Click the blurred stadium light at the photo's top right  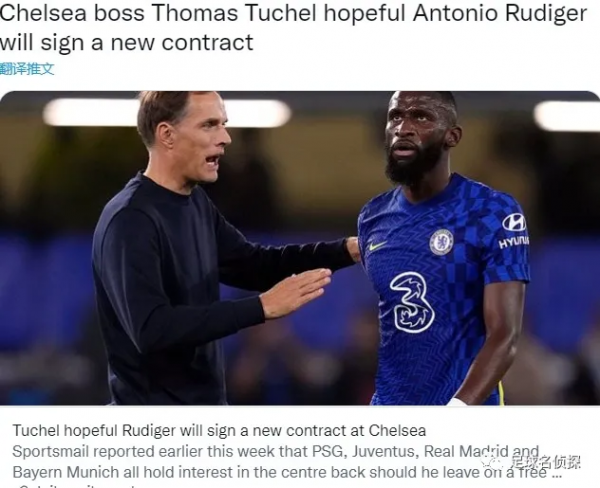[x=567, y=116]
